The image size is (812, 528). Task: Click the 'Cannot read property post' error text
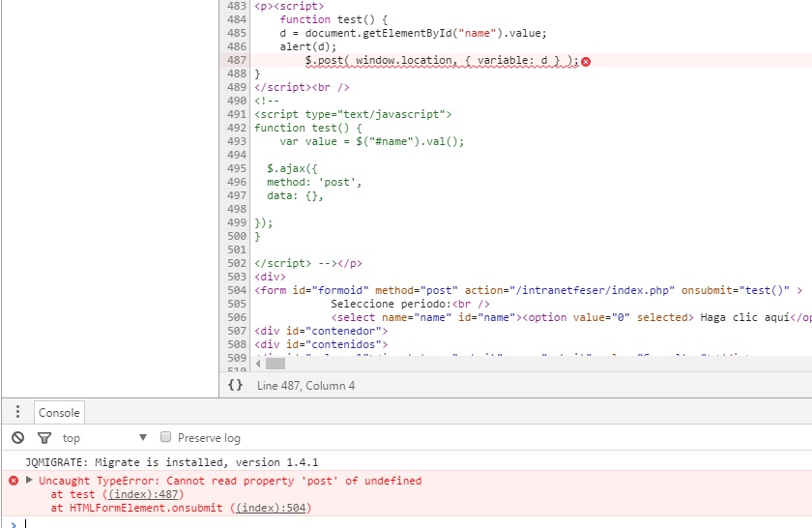[230, 481]
